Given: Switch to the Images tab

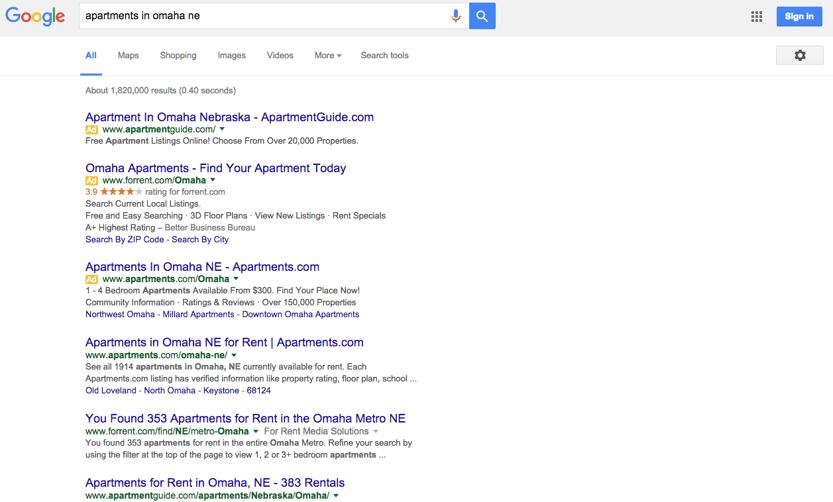Looking at the screenshot, I should 232,55.
